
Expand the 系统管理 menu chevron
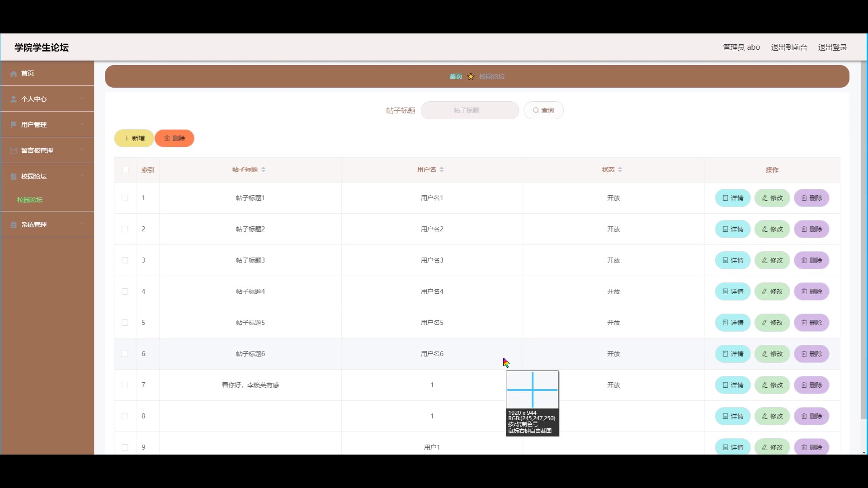pyautogui.click(x=82, y=224)
